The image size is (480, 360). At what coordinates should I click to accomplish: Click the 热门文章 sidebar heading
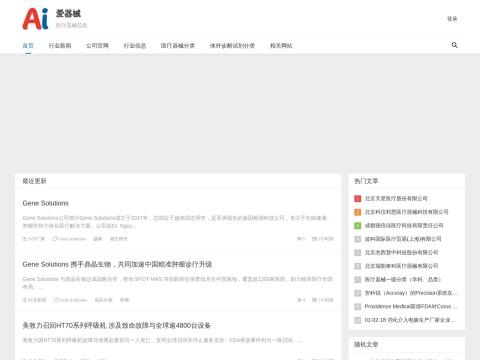pos(366,181)
